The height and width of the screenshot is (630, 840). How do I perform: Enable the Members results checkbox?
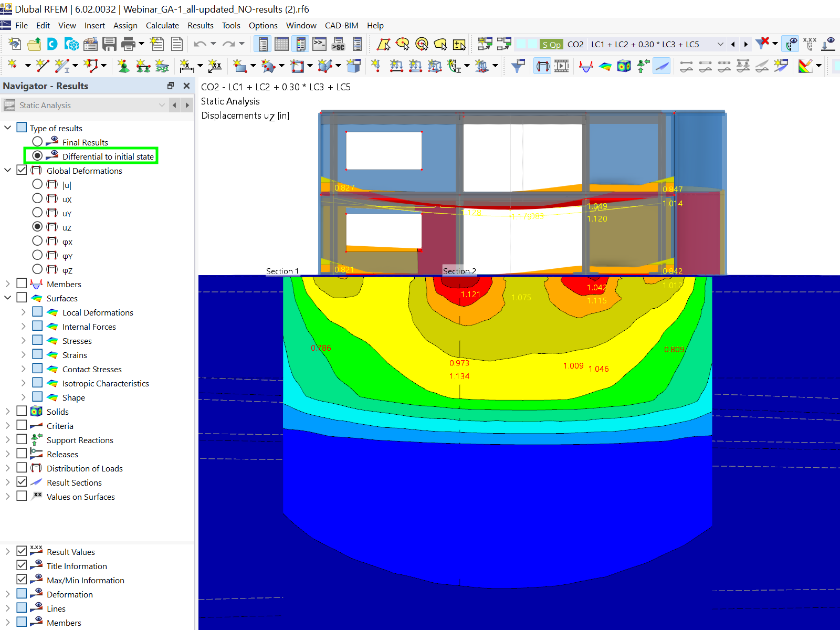22,283
